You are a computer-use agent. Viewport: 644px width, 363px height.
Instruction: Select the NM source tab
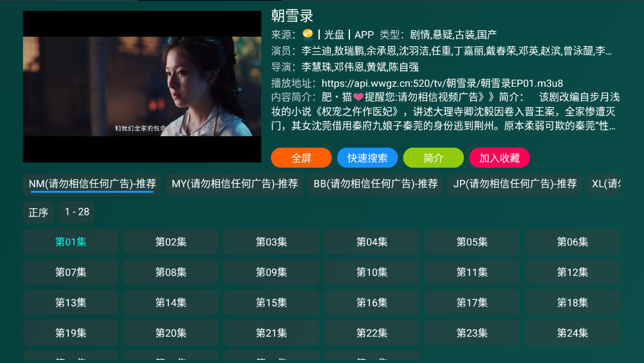click(93, 184)
